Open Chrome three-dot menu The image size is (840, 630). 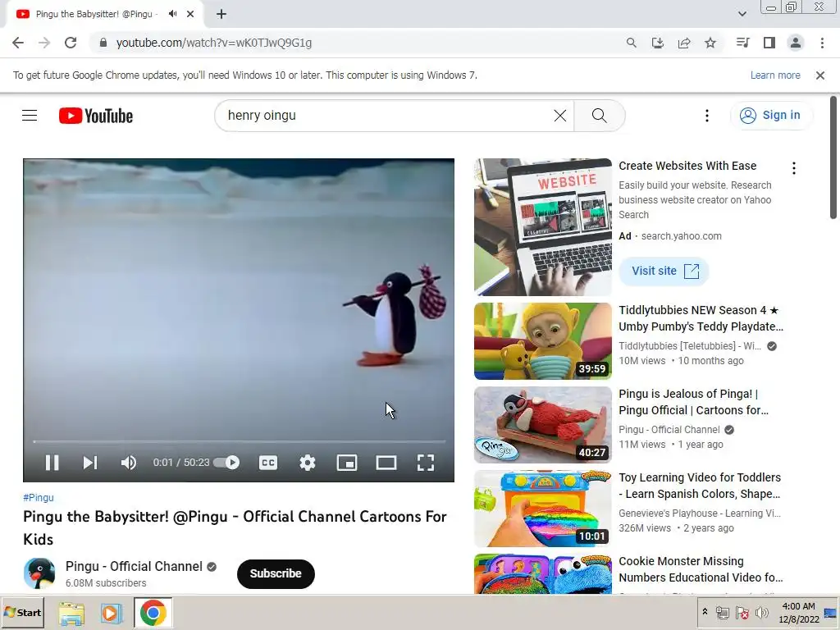[x=822, y=43]
